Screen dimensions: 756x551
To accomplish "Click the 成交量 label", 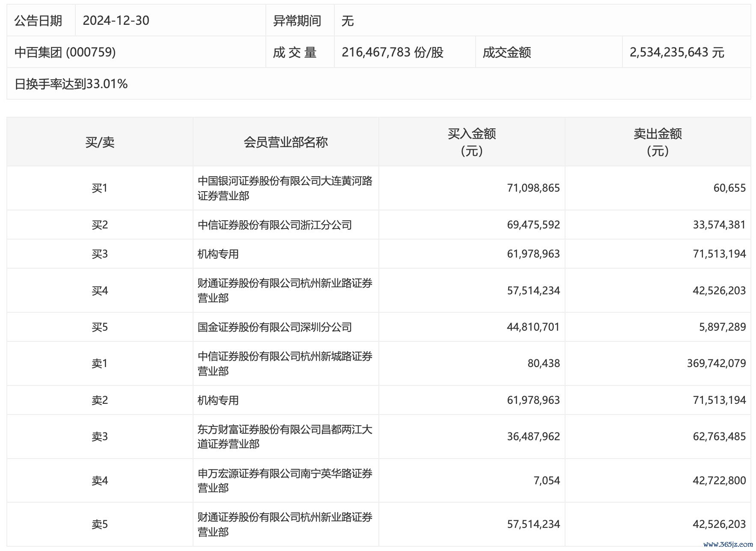I will coord(295,52).
